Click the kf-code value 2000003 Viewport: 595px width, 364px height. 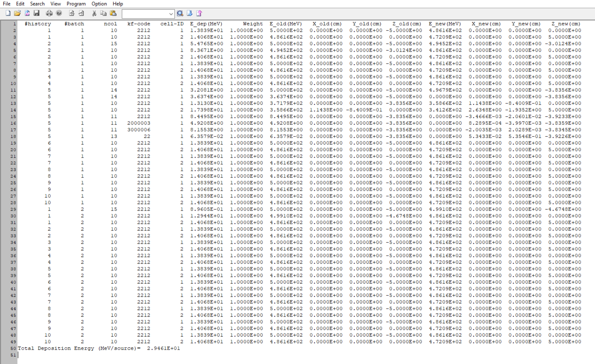click(x=139, y=123)
